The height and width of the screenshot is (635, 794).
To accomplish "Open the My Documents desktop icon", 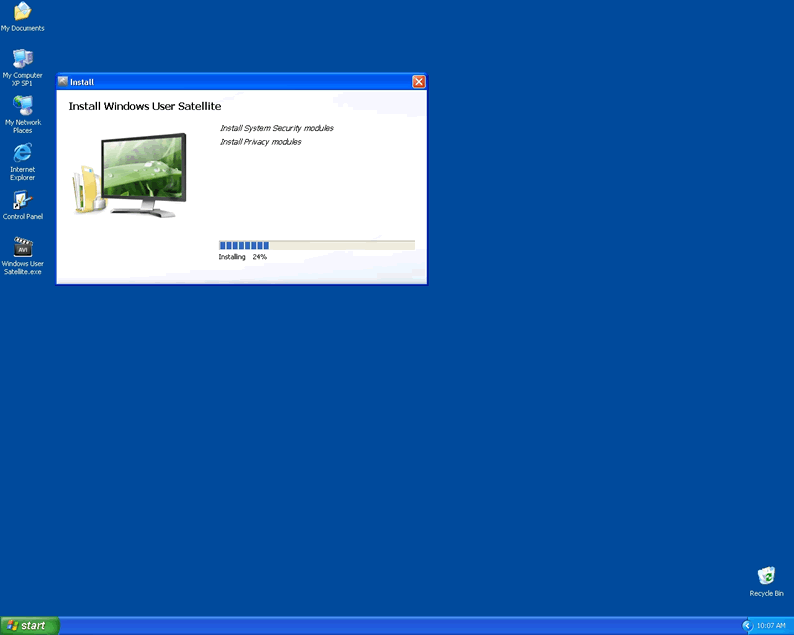I will [x=22, y=12].
